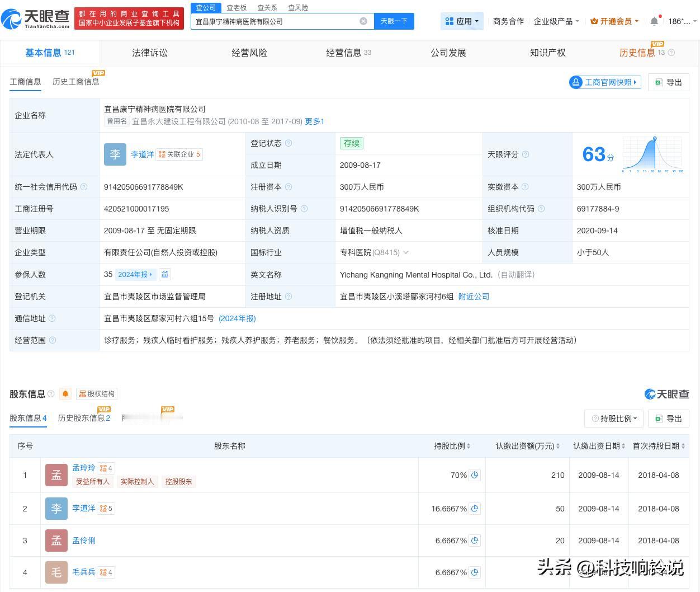Toggle the shareholder change alert bell
Viewport: 700px width, 592px height.
(x=65, y=394)
